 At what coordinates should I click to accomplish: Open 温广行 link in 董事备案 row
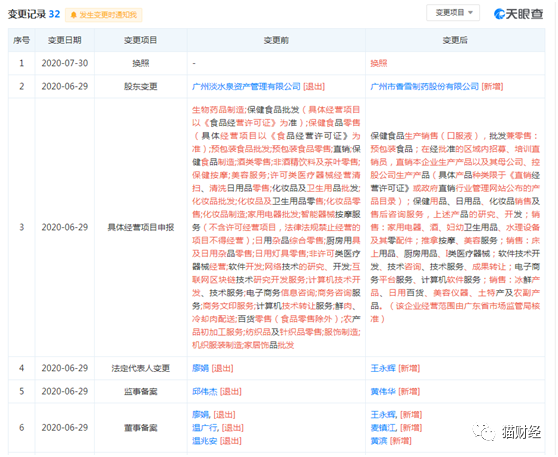tap(205, 427)
